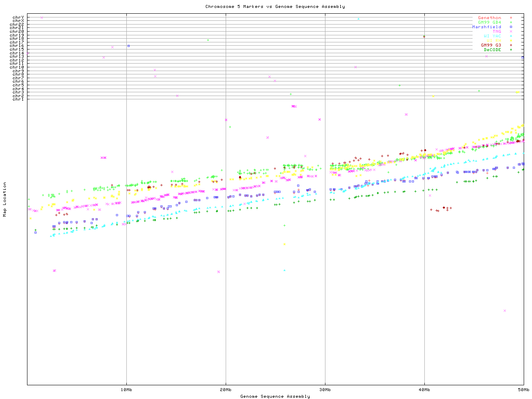Click the GM99 G3 dark red legend marker
532x399 pixels.
click(x=511, y=45)
